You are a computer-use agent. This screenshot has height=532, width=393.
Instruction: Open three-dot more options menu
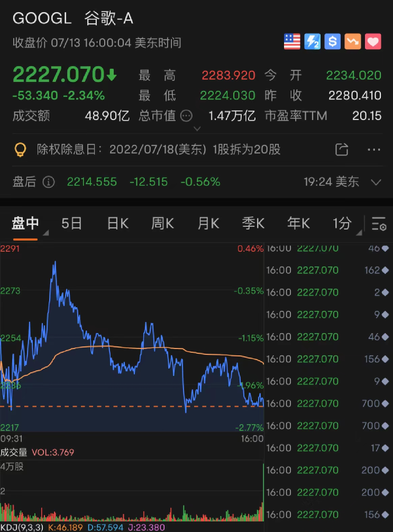point(374,150)
